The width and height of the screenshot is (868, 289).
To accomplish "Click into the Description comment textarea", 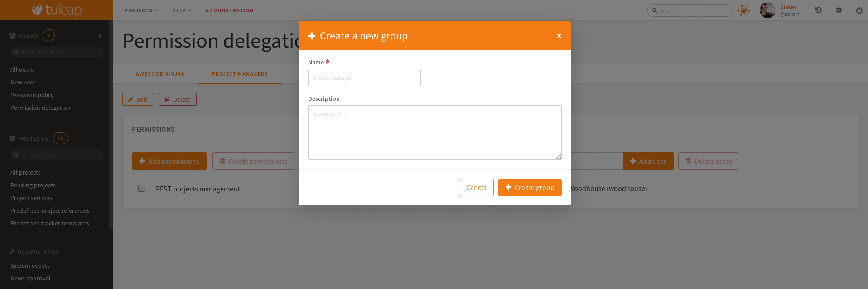I will (434, 132).
